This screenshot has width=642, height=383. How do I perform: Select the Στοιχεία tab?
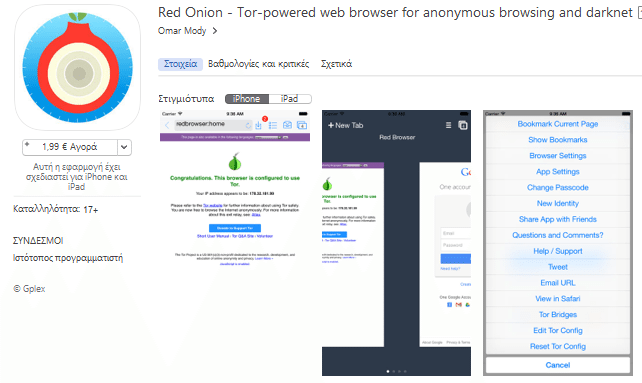point(181,64)
